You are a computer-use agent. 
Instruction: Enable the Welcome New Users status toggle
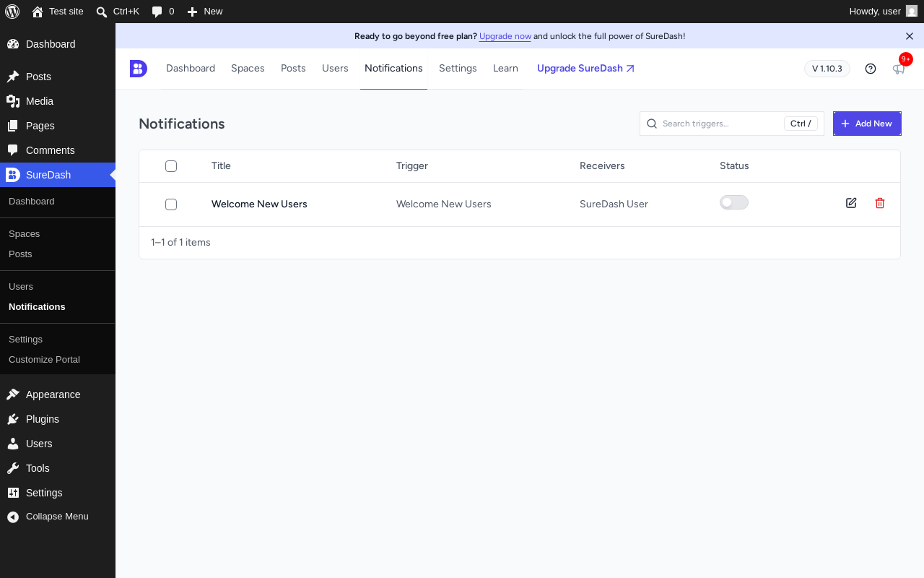click(x=734, y=202)
